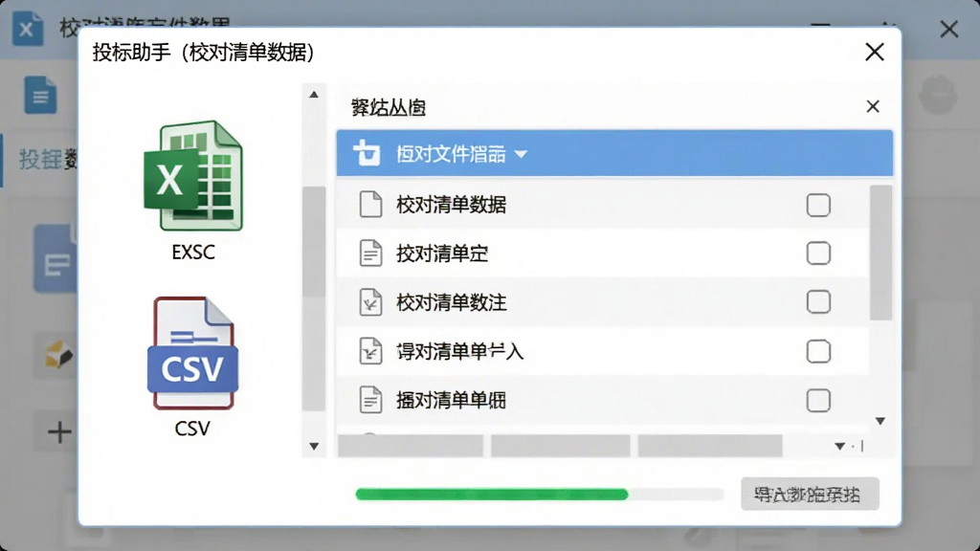Click the plus icon in the background sidebar

59,431
